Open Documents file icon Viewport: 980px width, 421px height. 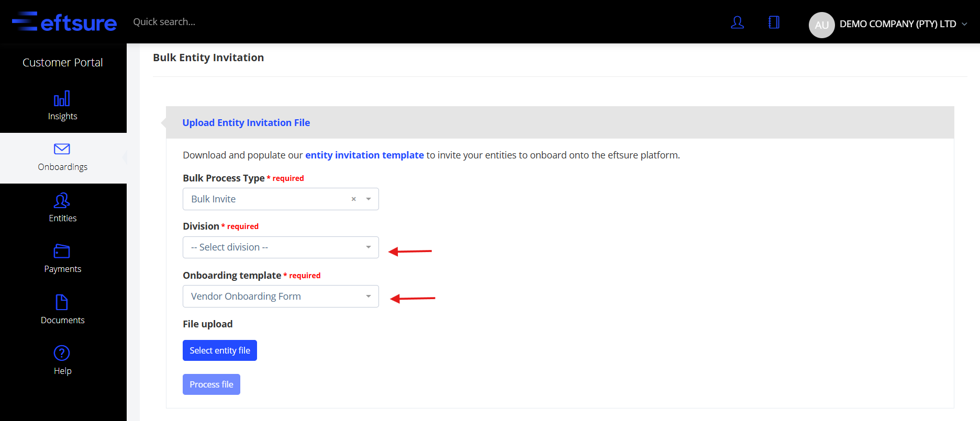62,302
